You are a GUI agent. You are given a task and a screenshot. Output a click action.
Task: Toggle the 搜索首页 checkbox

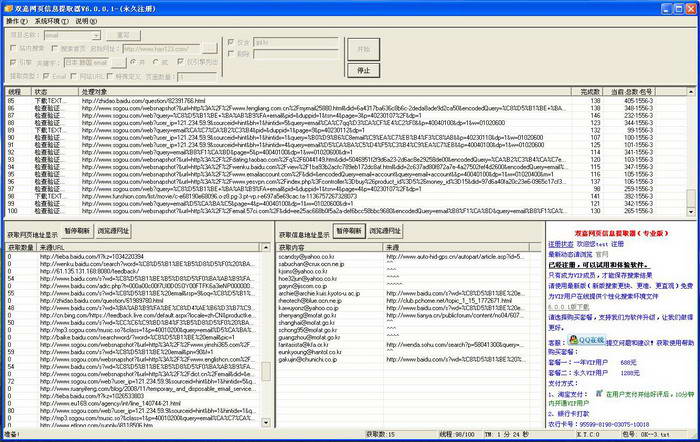(54, 48)
